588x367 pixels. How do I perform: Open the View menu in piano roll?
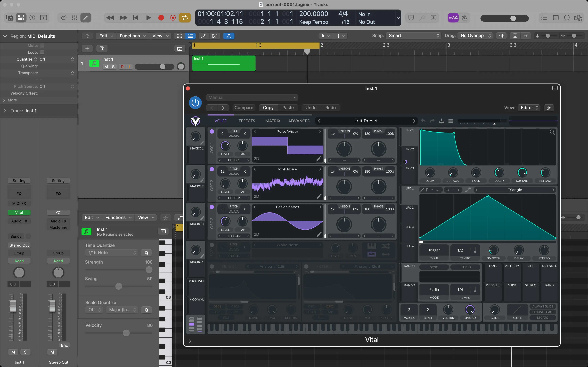pyautogui.click(x=146, y=218)
